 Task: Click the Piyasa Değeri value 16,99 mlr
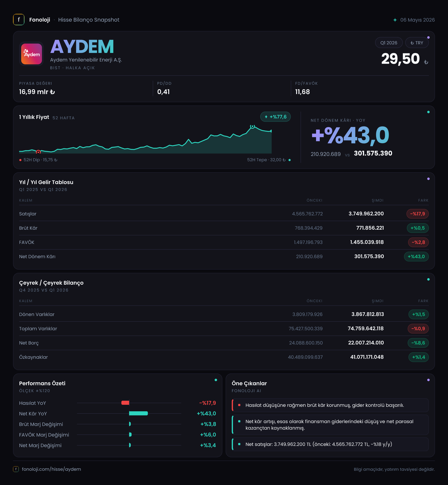click(37, 92)
